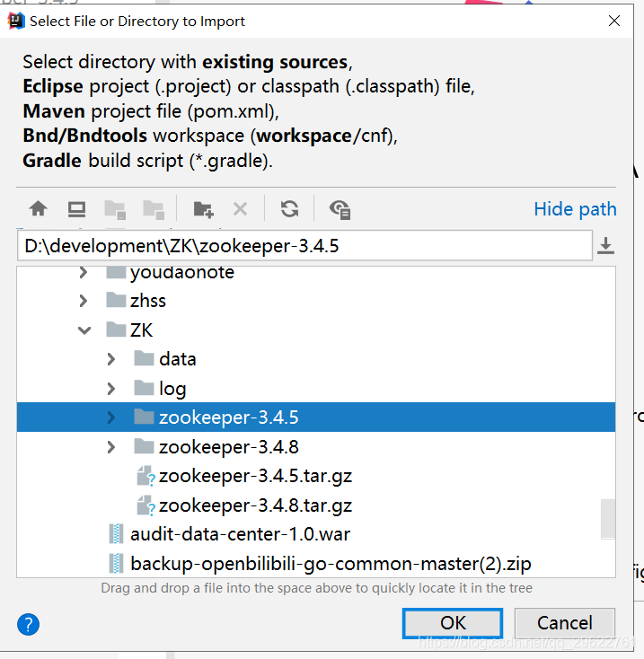Select the log folder name
Image resolution: width=644 pixels, height=659 pixels.
point(172,389)
